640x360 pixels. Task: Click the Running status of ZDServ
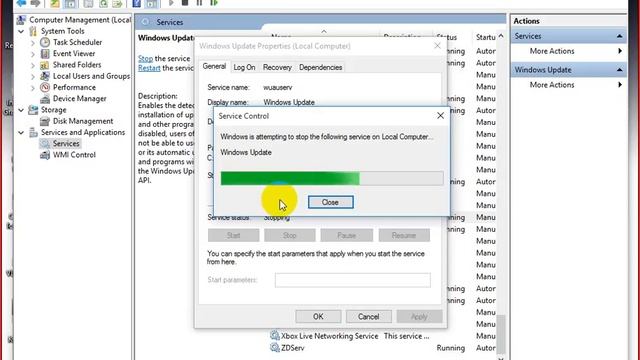[x=451, y=348]
